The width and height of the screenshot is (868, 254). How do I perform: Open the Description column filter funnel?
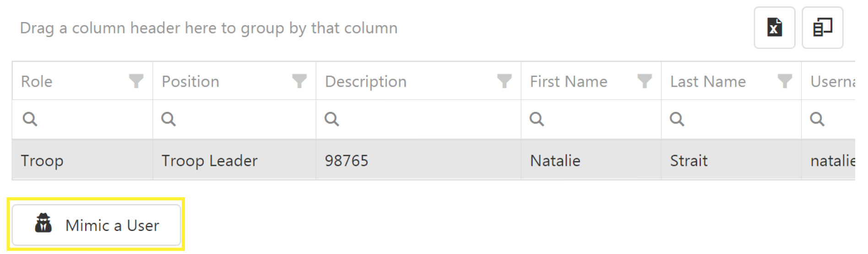pyautogui.click(x=504, y=81)
